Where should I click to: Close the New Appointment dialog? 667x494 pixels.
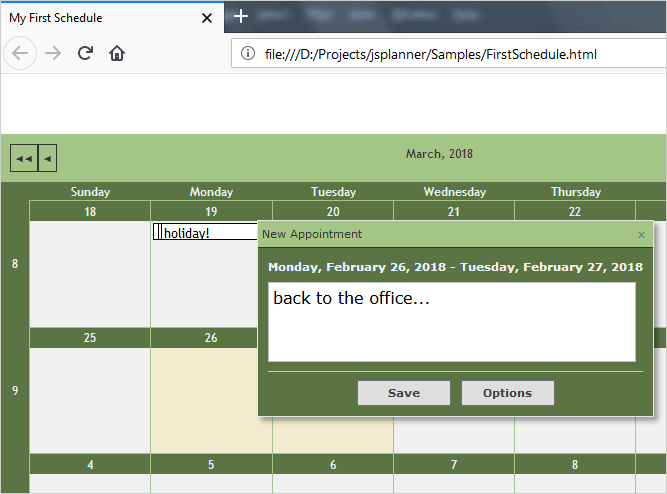click(641, 235)
